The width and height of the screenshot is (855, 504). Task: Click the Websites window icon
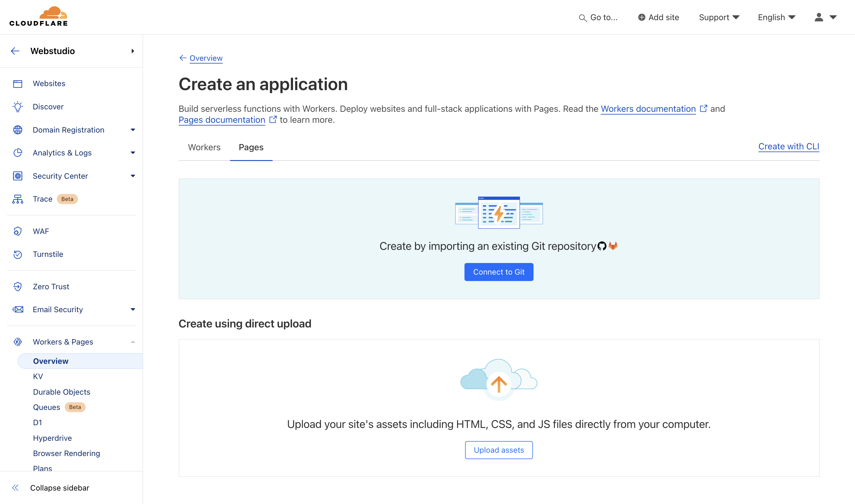tap(18, 84)
